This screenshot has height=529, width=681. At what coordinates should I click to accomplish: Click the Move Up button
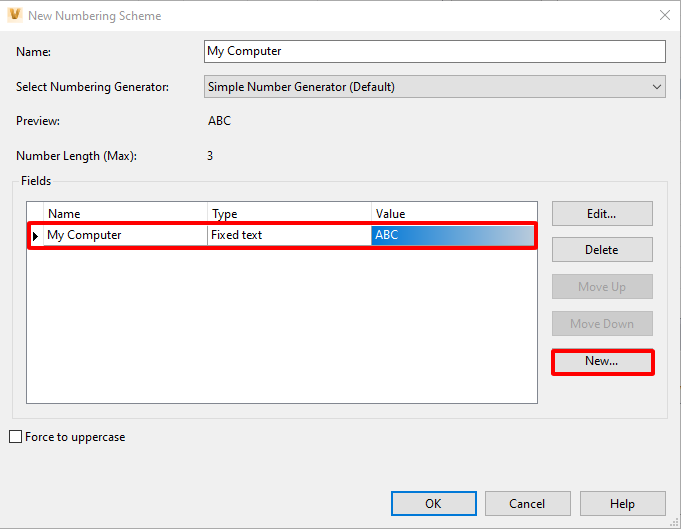pyautogui.click(x=602, y=287)
